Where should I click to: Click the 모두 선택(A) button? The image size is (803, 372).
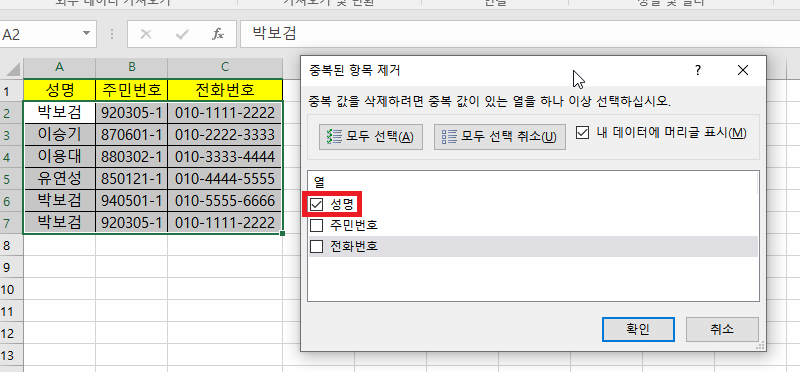coord(371,137)
